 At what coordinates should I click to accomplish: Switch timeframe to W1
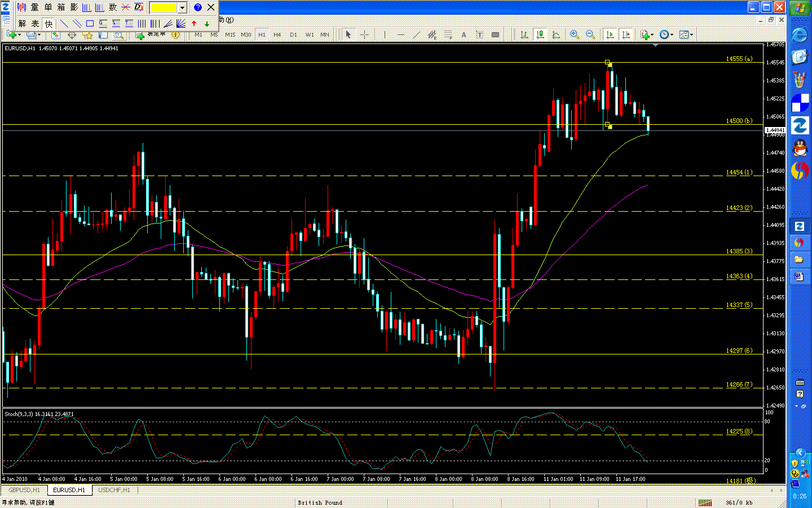point(310,34)
